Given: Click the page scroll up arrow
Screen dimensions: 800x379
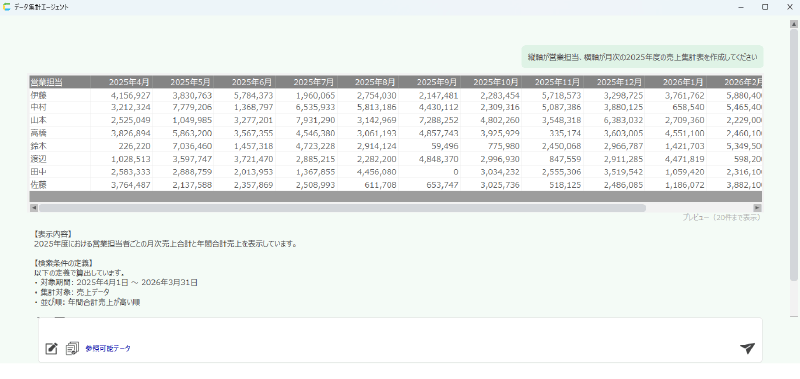Looking at the screenshot, I should click(793, 24).
